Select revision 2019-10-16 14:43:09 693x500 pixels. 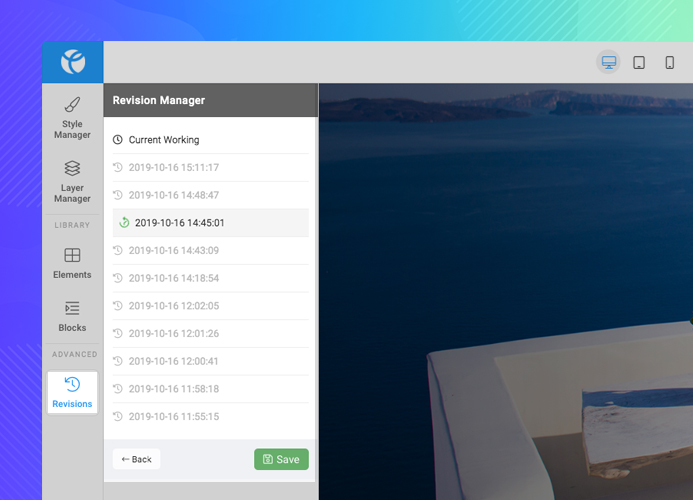click(173, 250)
